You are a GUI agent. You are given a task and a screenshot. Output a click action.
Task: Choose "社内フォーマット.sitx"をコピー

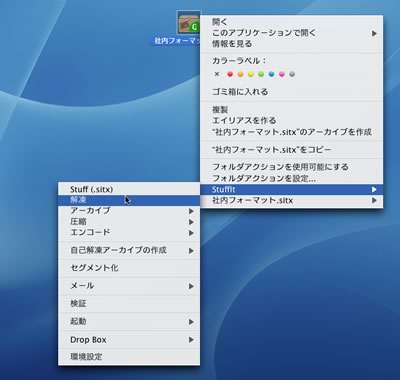[x=292, y=150]
